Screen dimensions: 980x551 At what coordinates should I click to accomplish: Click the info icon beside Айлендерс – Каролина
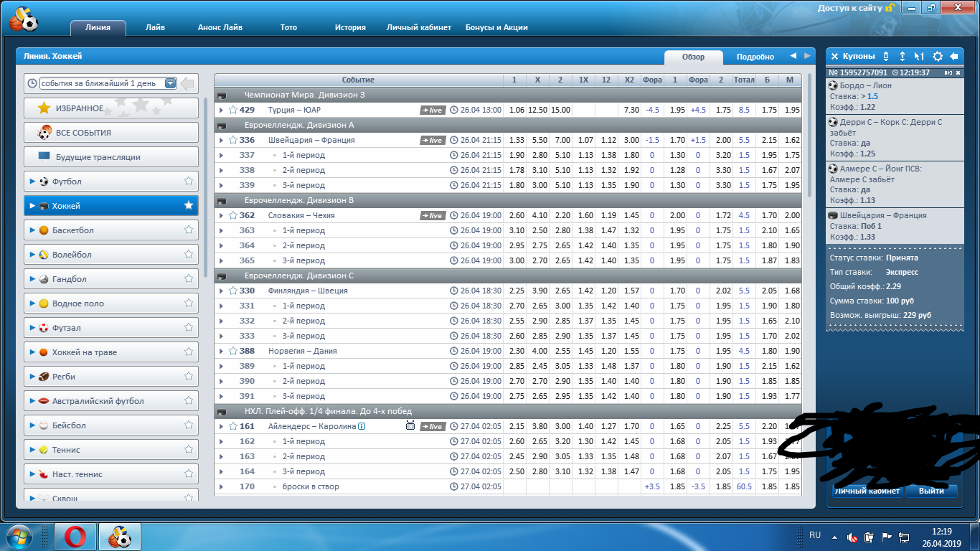pos(362,426)
